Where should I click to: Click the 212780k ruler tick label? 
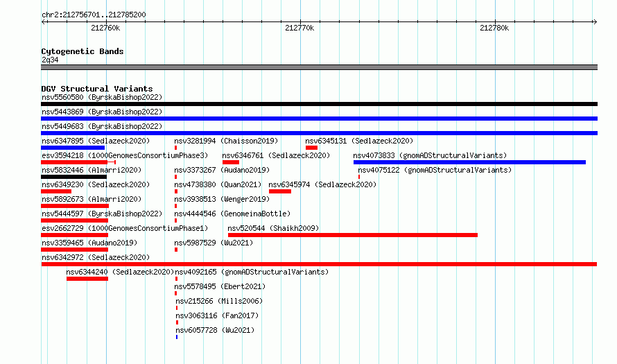pos(494,28)
